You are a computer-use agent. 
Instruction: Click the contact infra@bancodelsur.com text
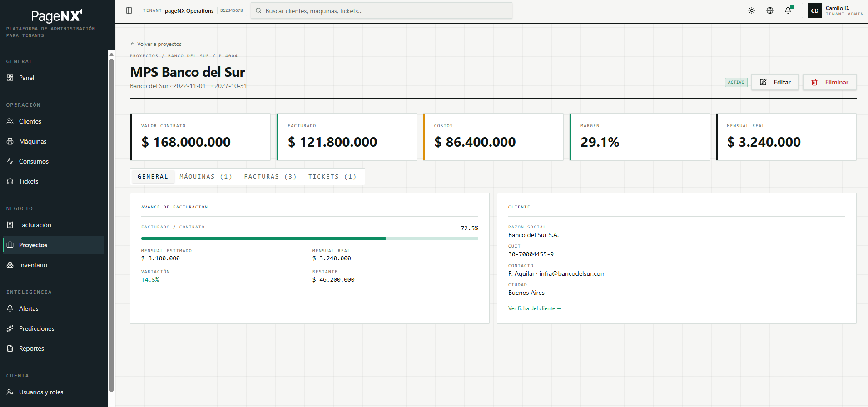pyautogui.click(x=572, y=273)
